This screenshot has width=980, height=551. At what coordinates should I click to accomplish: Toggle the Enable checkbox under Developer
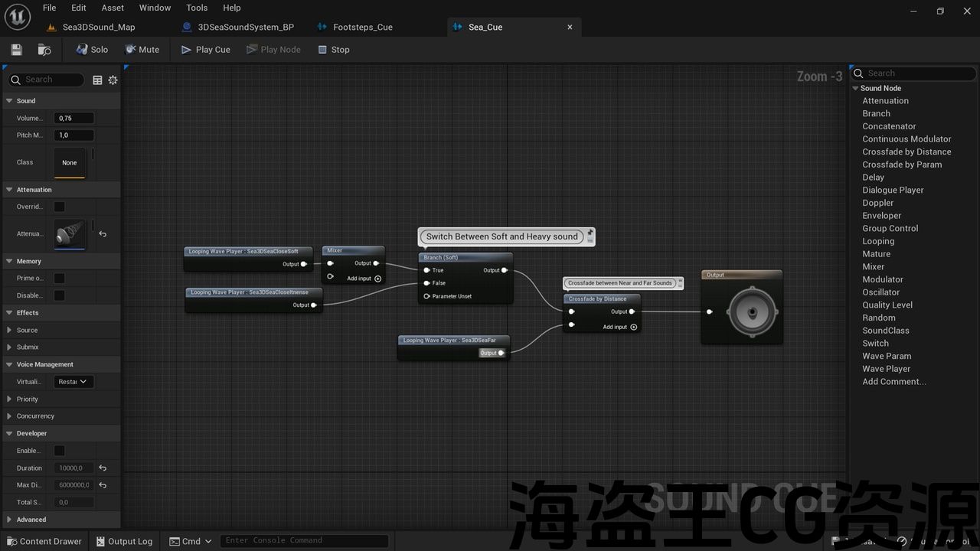[59, 451]
